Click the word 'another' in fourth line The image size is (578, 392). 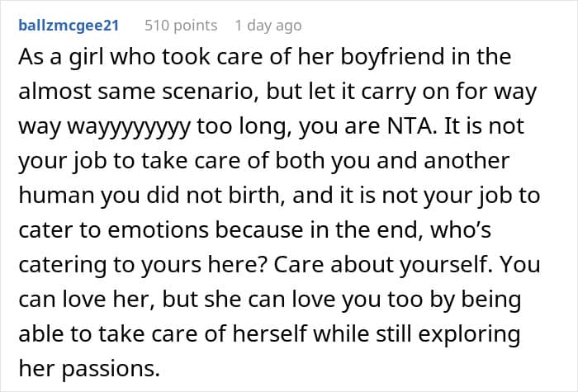(x=467, y=161)
